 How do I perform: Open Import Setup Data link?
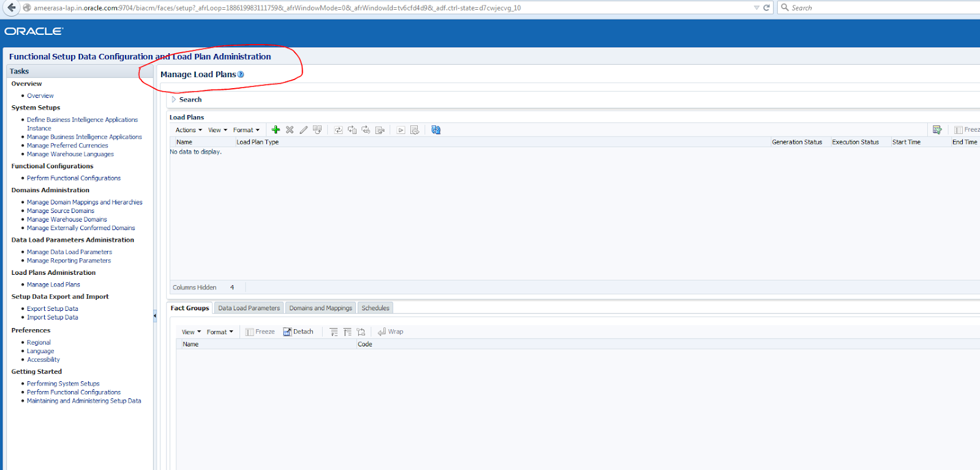click(52, 318)
